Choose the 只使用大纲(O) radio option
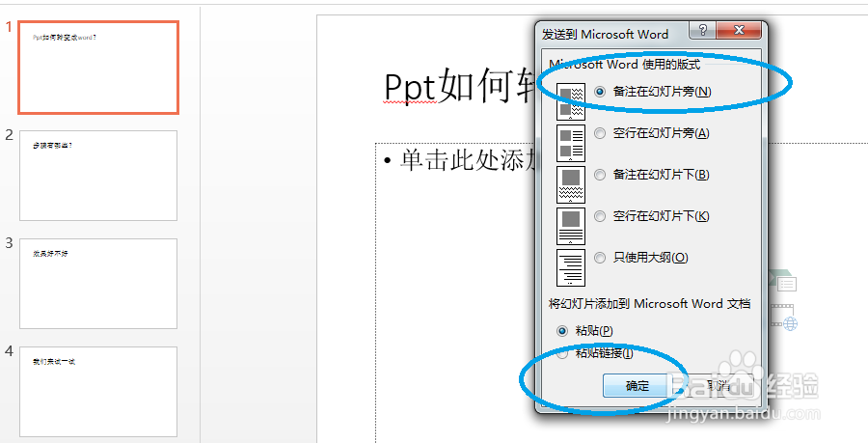 (x=641, y=258)
